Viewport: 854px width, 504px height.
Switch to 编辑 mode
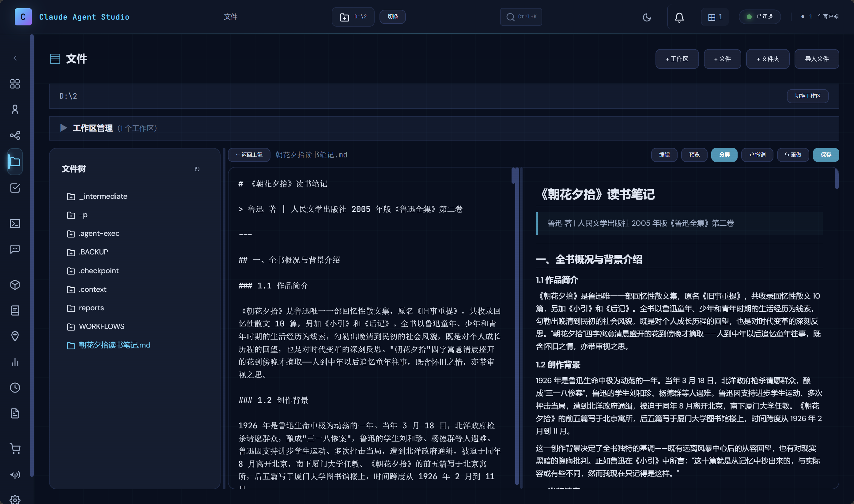pyautogui.click(x=664, y=155)
